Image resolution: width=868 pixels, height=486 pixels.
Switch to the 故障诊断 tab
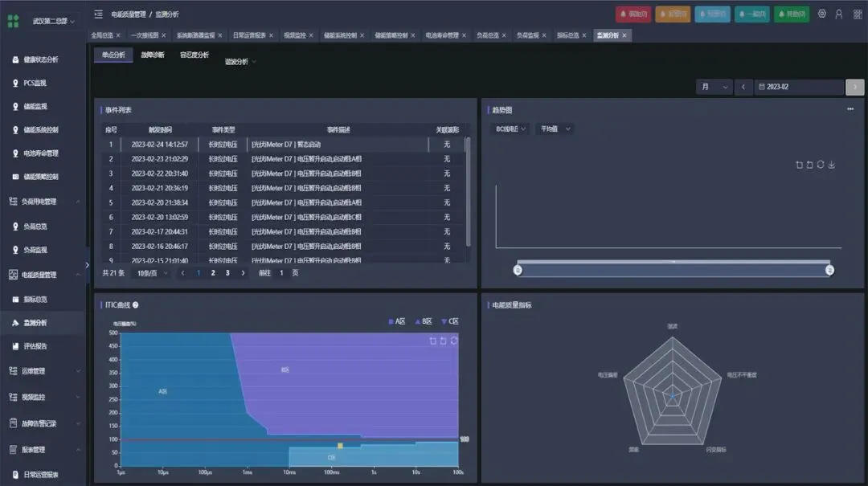(153, 55)
